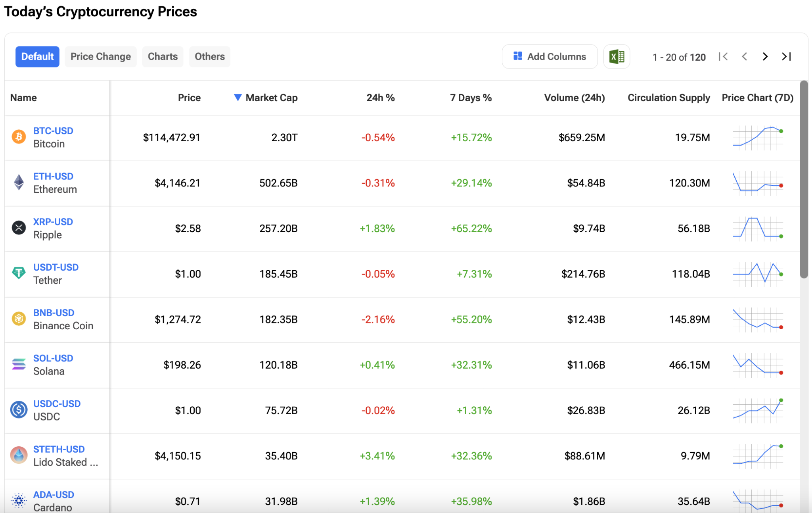Screen dimensions: 812x513
Task: Click the Bitcoin coin icon
Action: point(18,137)
